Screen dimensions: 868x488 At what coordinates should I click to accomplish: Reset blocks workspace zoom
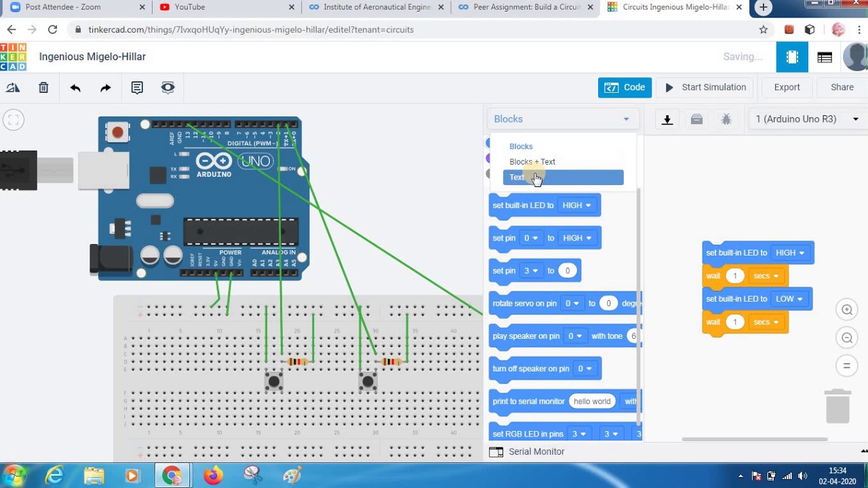847,366
